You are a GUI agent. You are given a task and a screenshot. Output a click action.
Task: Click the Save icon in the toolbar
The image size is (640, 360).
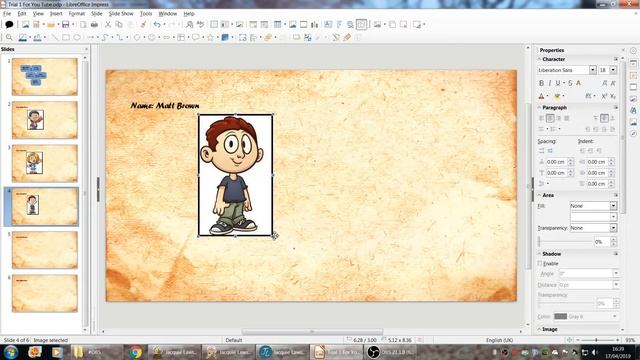click(65, 25)
